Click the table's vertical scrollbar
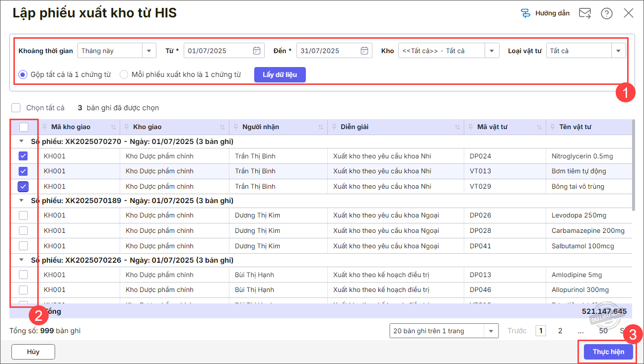Screen dimensions: 644x364 click(x=634, y=164)
